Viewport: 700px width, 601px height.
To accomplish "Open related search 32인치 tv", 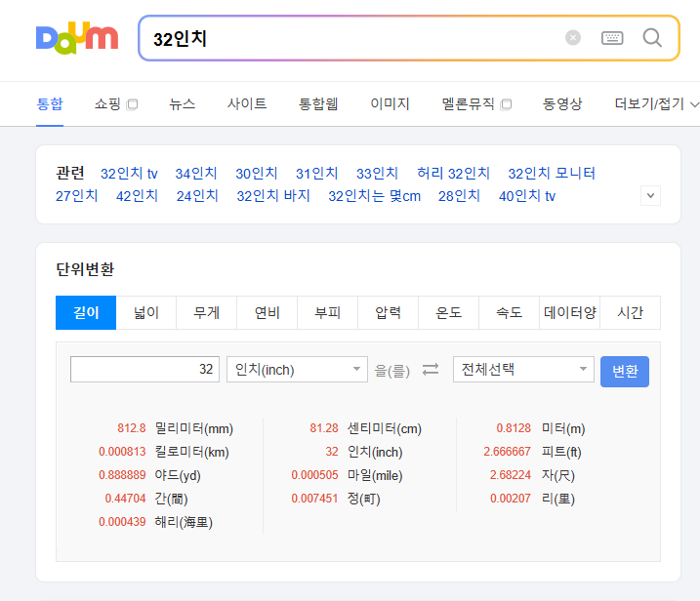I will (129, 173).
